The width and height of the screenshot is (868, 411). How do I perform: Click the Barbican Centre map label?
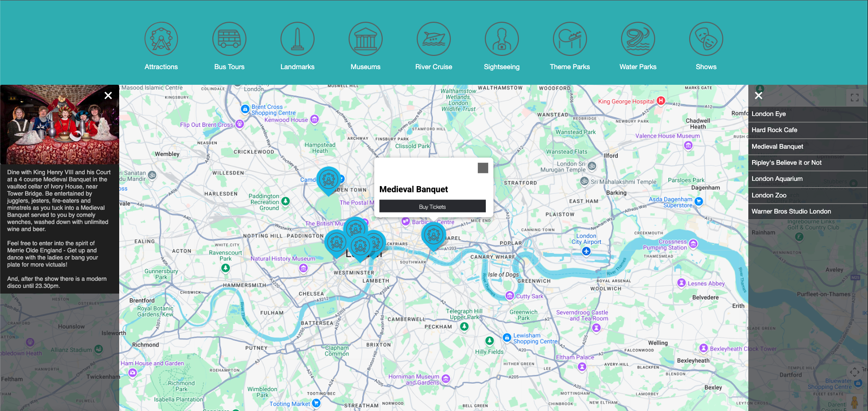[433, 222]
